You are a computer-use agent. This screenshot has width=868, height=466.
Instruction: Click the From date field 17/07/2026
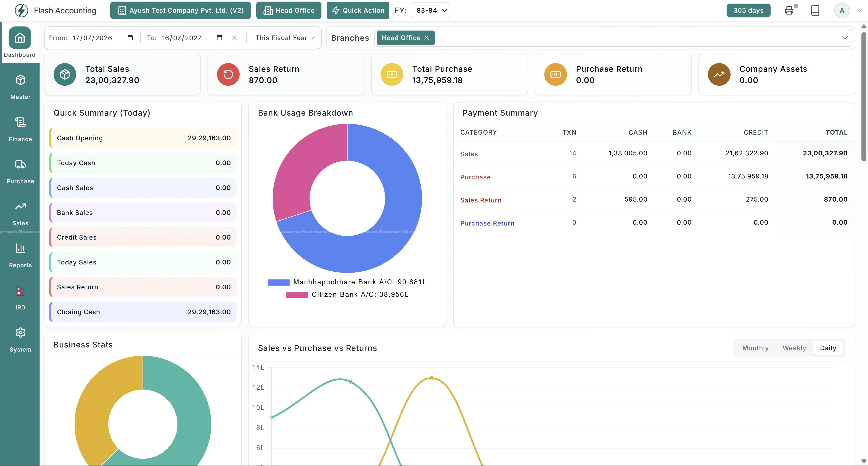92,38
